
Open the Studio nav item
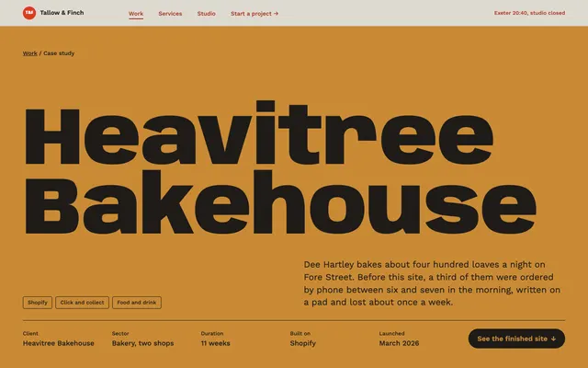[206, 14]
